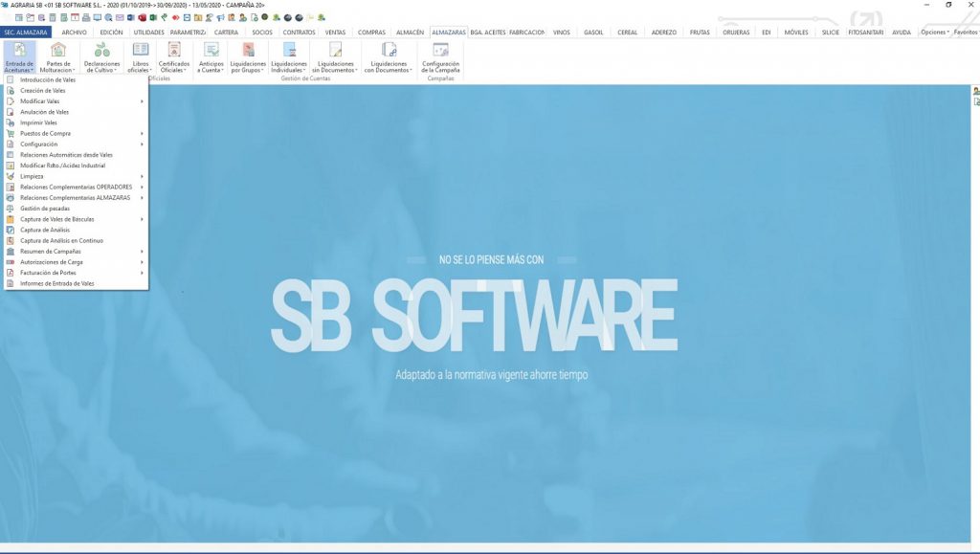The image size is (980, 554).
Task: Switch to the FRUTAS tab
Action: pyautogui.click(x=700, y=32)
